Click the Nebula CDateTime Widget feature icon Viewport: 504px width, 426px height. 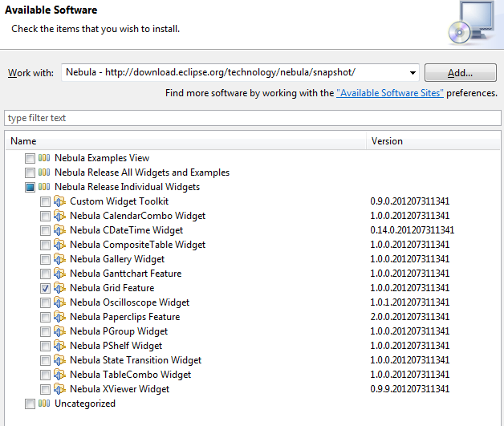click(59, 230)
